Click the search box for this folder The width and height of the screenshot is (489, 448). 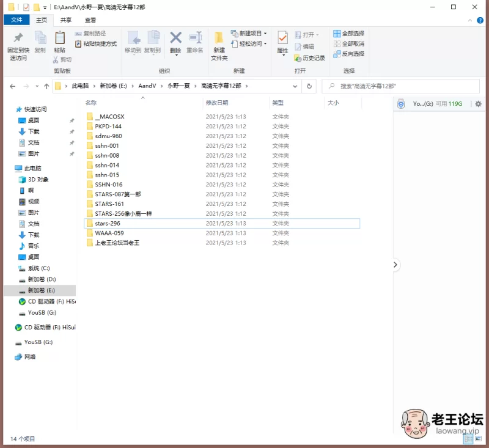coord(401,86)
